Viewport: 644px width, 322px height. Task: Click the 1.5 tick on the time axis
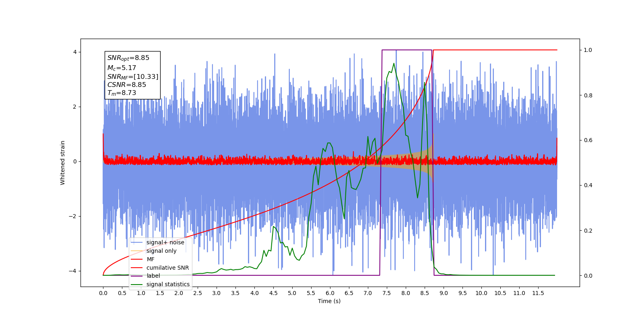[160, 293]
